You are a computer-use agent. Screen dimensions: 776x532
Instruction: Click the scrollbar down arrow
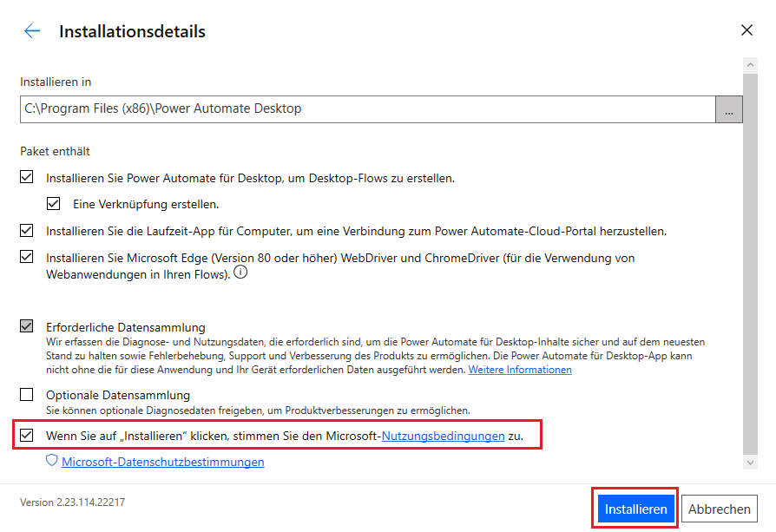point(750,463)
